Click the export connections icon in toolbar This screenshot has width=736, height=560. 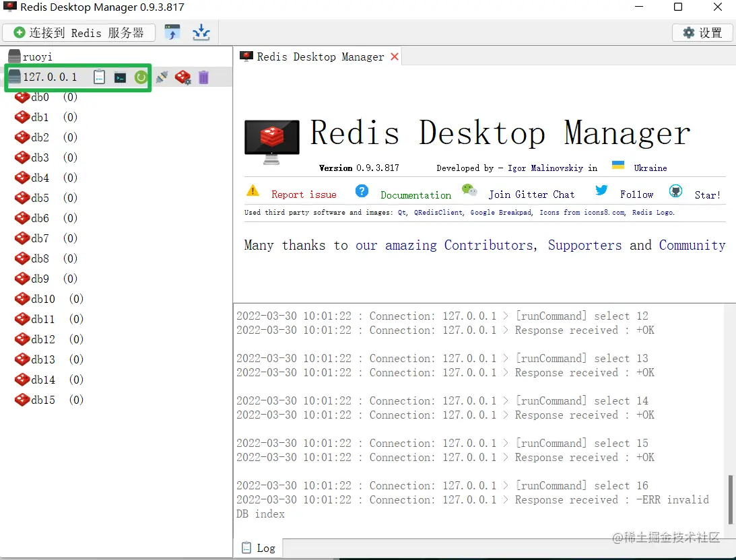pyautogui.click(x=201, y=32)
